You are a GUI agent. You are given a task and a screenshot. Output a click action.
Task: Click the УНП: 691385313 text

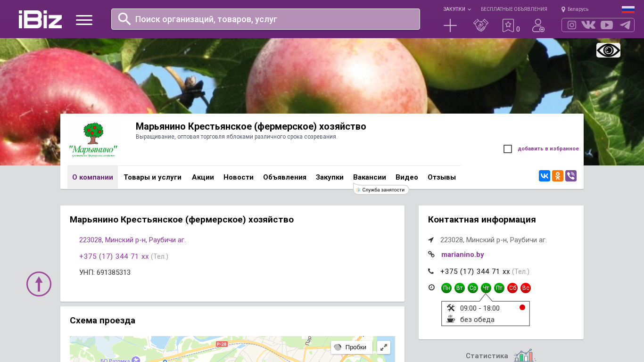(105, 272)
